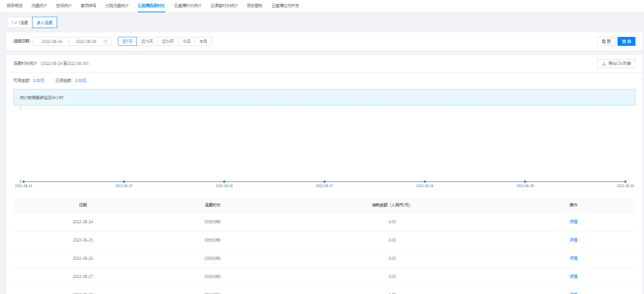Click the 消耗金额 (人民币/元) column header
Screen dimensions: 644x294
click(x=391, y=205)
